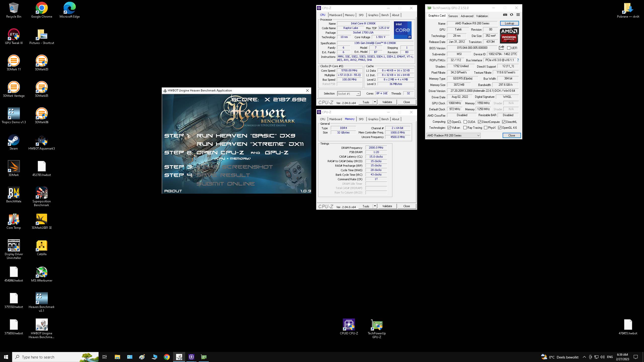Click GPU-Z BIOS share/export icon
This screenshot has height=362, width=644.
501,48
